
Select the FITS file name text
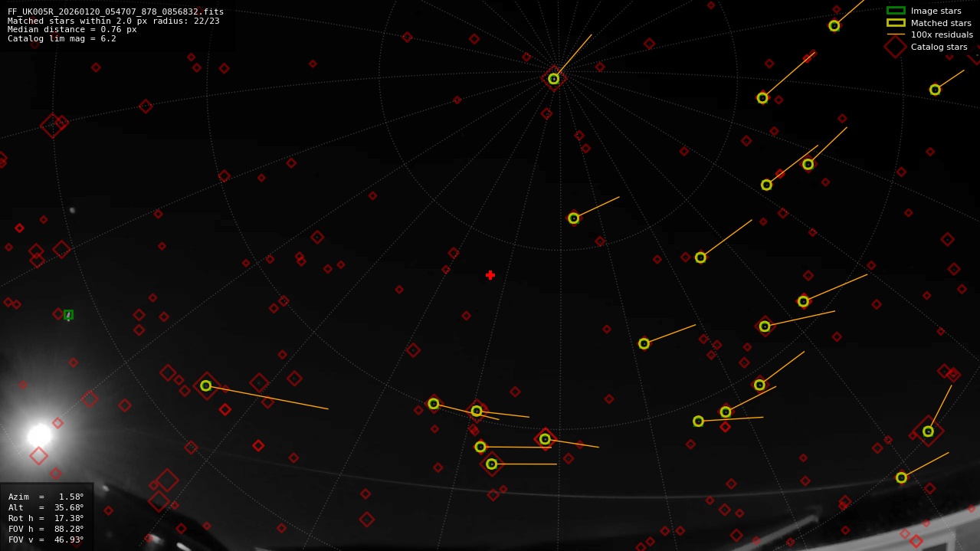click(x=116, y=11)
